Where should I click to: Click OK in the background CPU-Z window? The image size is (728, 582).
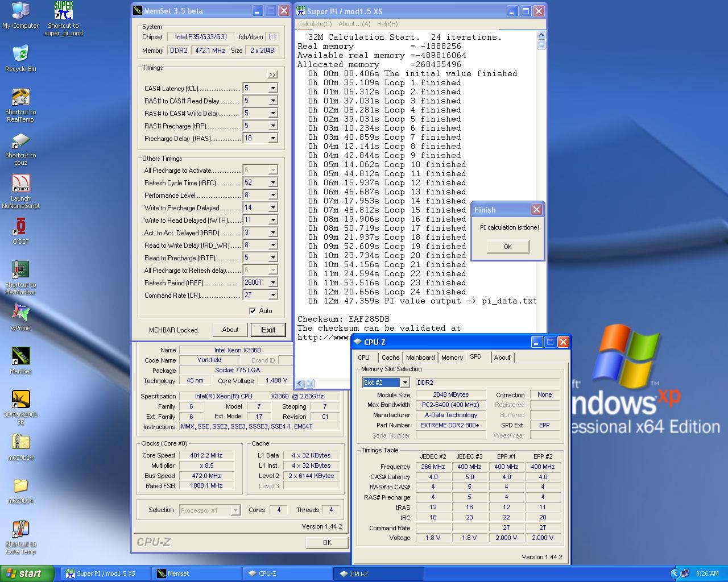pos(327,542)
